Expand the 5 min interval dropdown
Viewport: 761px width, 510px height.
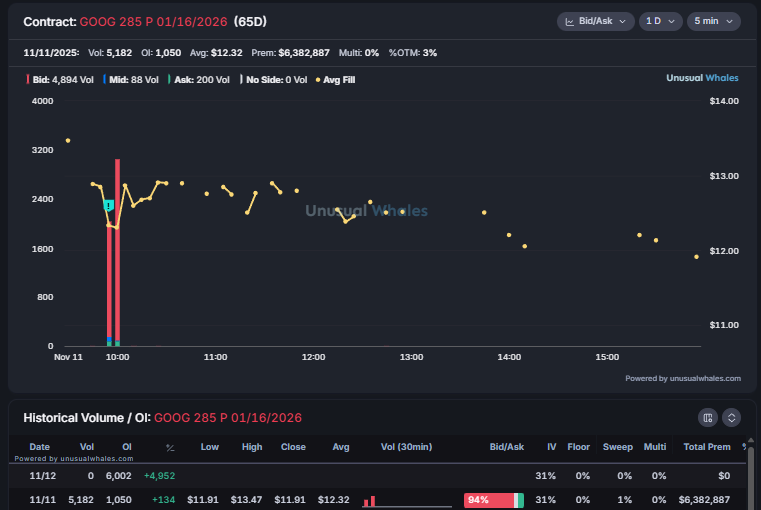(x=713, y=21)
